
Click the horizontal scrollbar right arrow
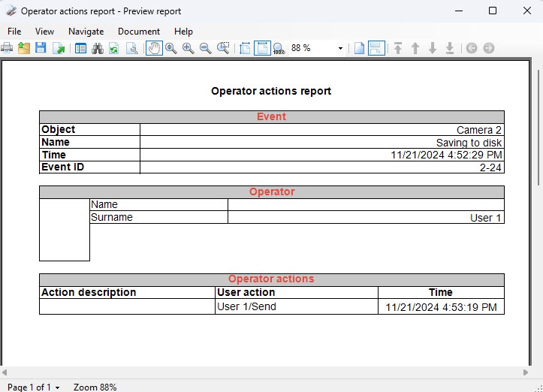[x=526, y=372]
